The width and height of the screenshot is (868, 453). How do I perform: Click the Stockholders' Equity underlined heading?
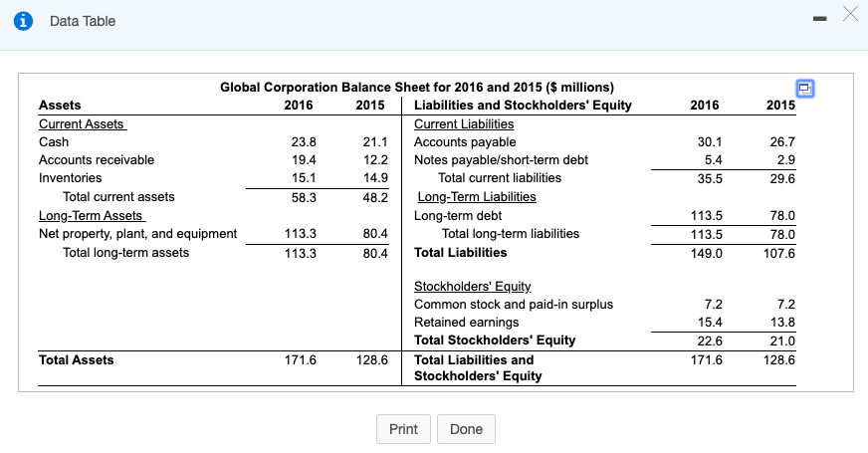pyautogui.click(x=472, y=287)
